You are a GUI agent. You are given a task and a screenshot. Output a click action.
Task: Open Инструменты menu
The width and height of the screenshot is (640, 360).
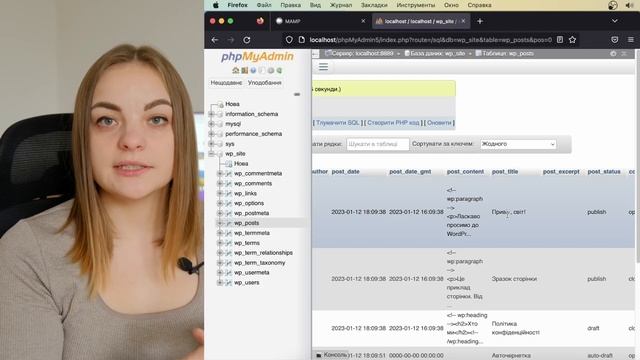[x=416, y=5]
